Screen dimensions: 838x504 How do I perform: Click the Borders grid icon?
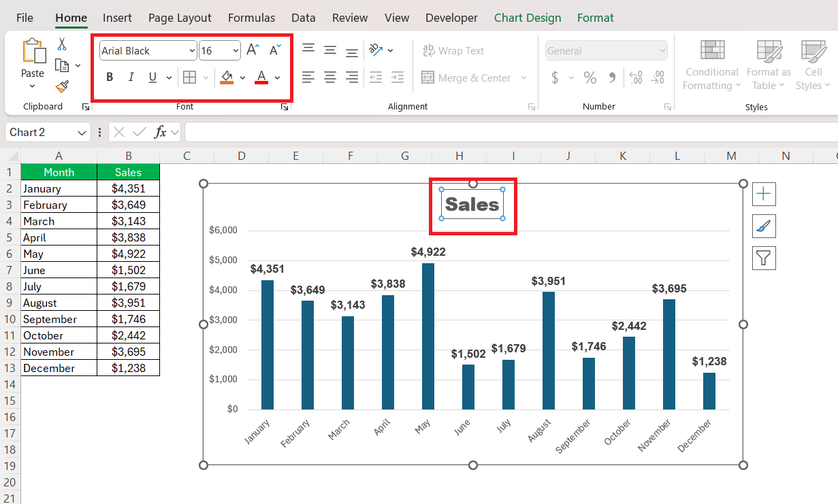click(x=190, y=78)
